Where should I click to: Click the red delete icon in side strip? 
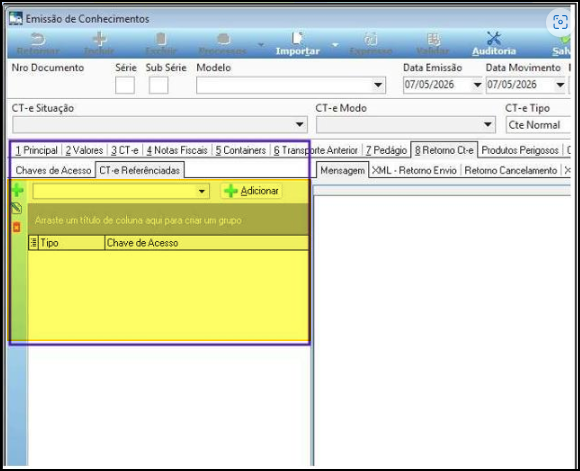point(16,227)
